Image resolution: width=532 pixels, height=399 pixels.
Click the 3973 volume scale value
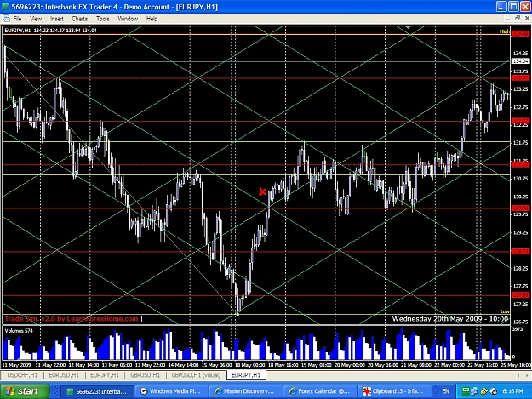518,329
